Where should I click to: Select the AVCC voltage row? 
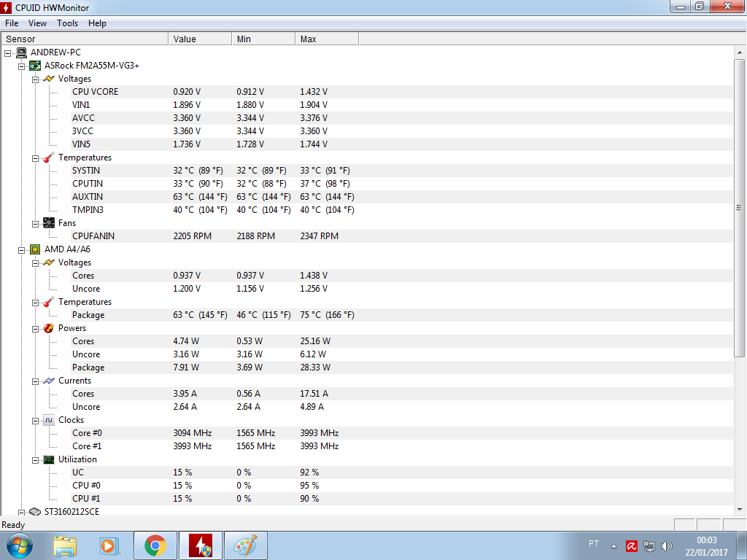[x=402, y=118]
